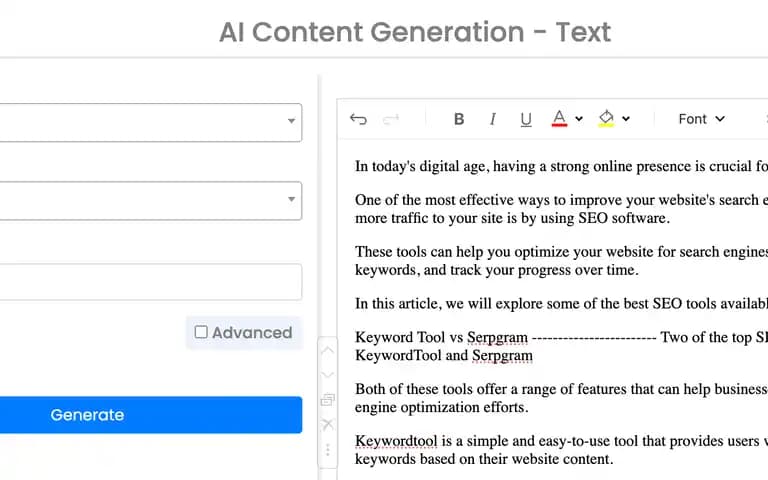Open the text color options arrow
Image resolution: width=768 pixels, height=480 pixels.
[579, 119]
